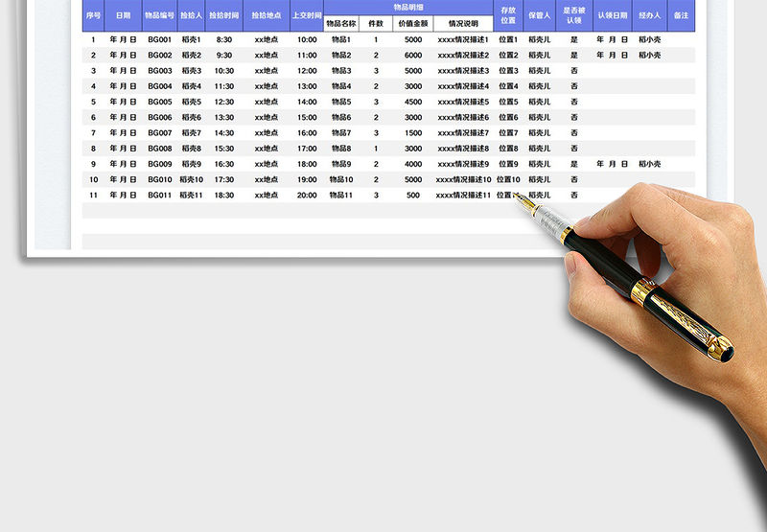Select the 4500 value amount cell

click(x=413, y=103)
